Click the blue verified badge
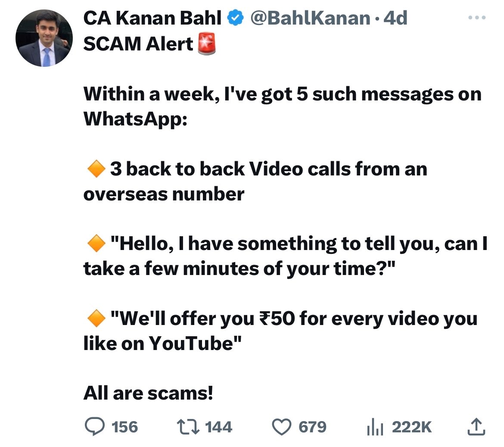Viewport: 504px width, 447px height. coord(234,18)
